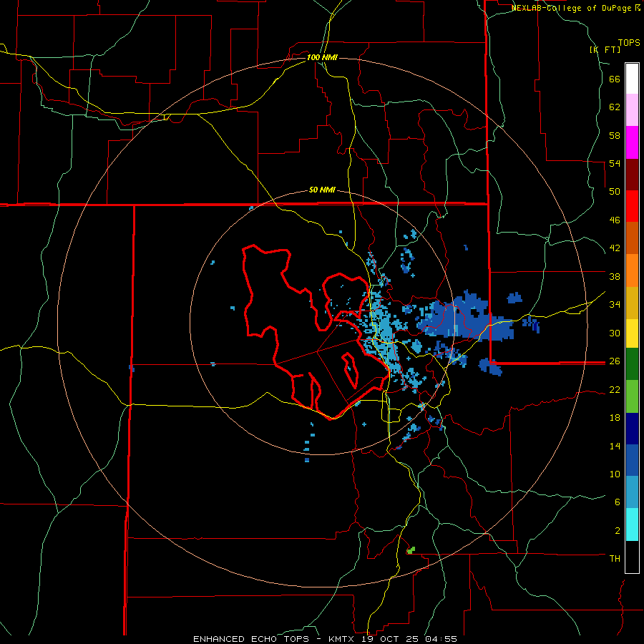Click the "34" scale value
Viewport: 644px width, 644px height.
(615, 304)
